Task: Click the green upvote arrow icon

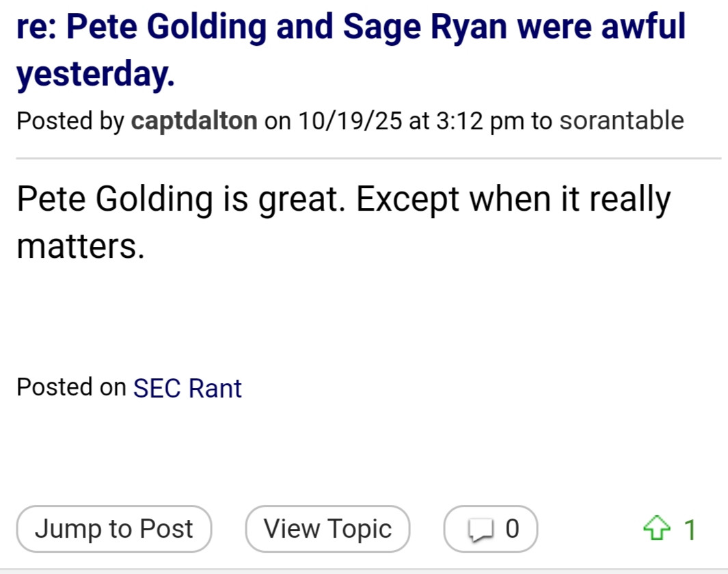Action: tap(657, 529)
